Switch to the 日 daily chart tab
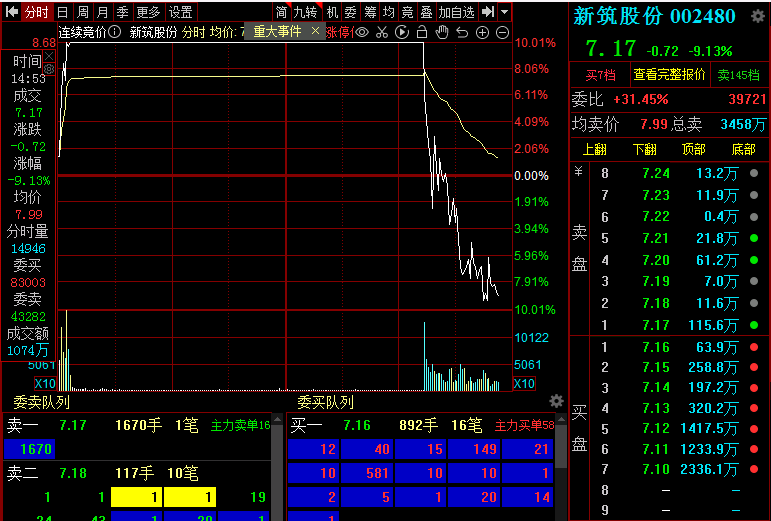This screenshot has width=771, height=521. (x=62, y=11)
